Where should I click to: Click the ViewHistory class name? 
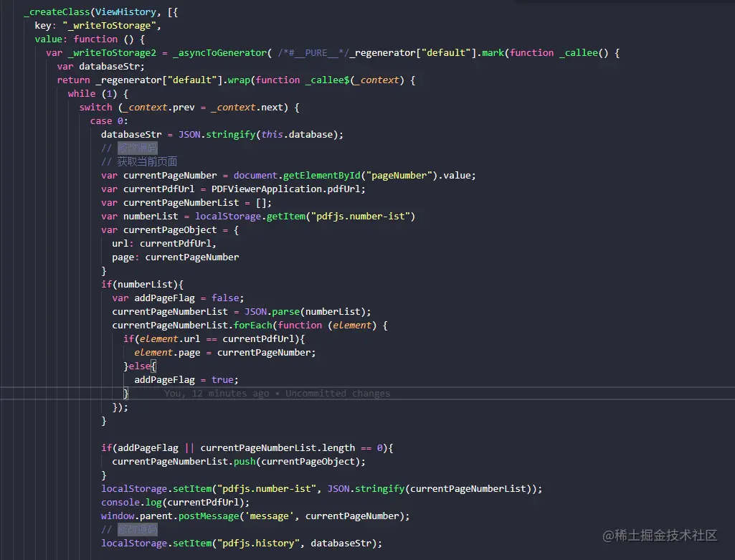pyautogui.click(x=126, y=11)
